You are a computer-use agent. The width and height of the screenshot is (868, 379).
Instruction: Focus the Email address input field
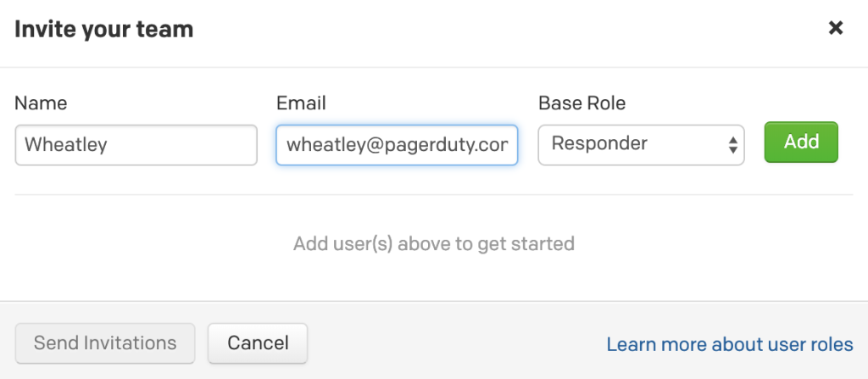pos(397,145)
